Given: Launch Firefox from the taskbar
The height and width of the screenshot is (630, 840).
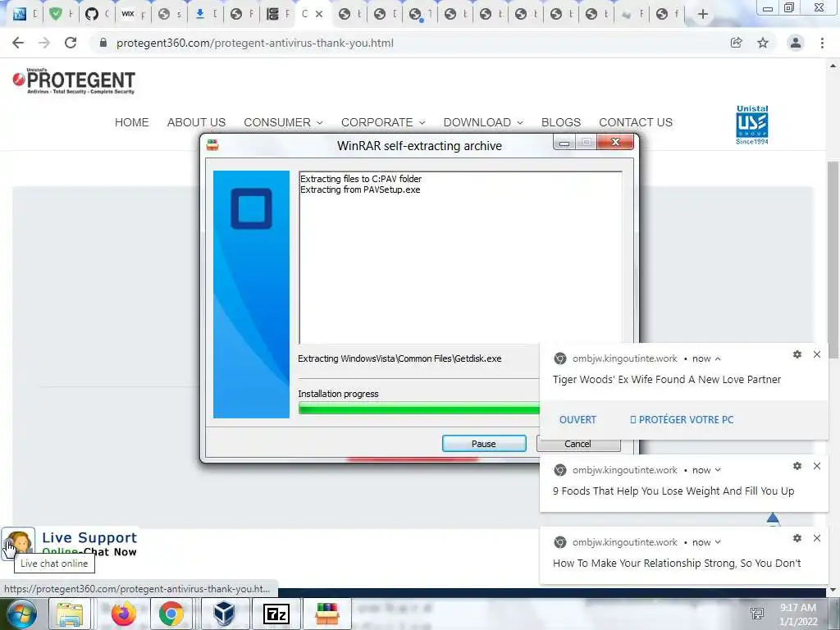Looking at the screenshot, I should click(x=123, y=614).
